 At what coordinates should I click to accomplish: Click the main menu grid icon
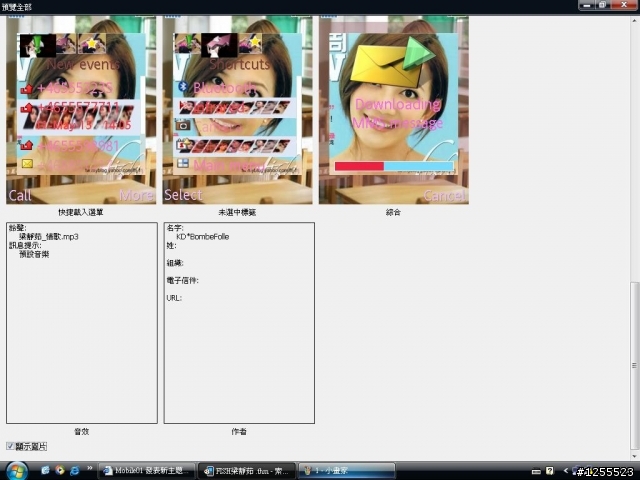click(183, 163)
